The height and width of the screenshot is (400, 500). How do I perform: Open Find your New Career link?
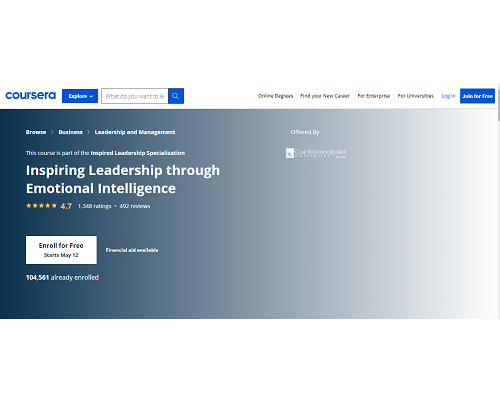point(325,96)
